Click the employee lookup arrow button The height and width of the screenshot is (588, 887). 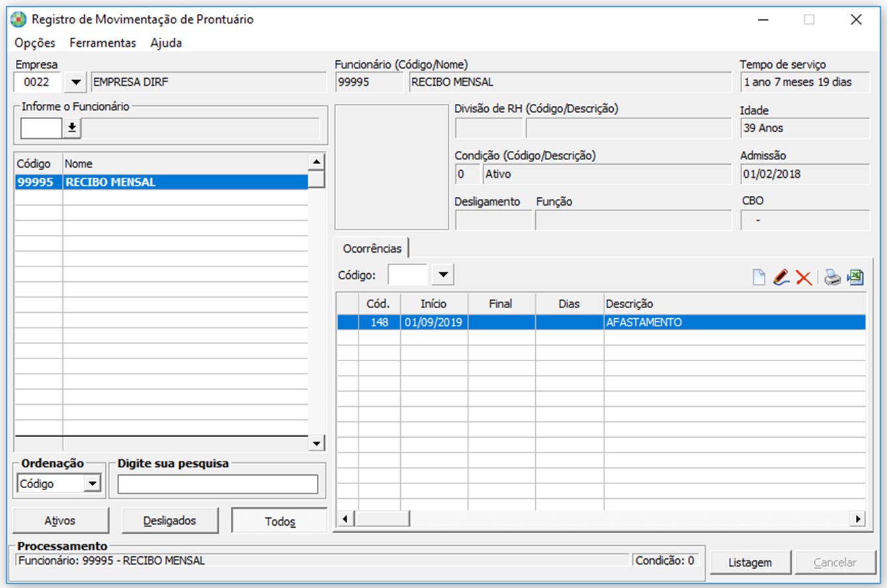pos(71,128)
